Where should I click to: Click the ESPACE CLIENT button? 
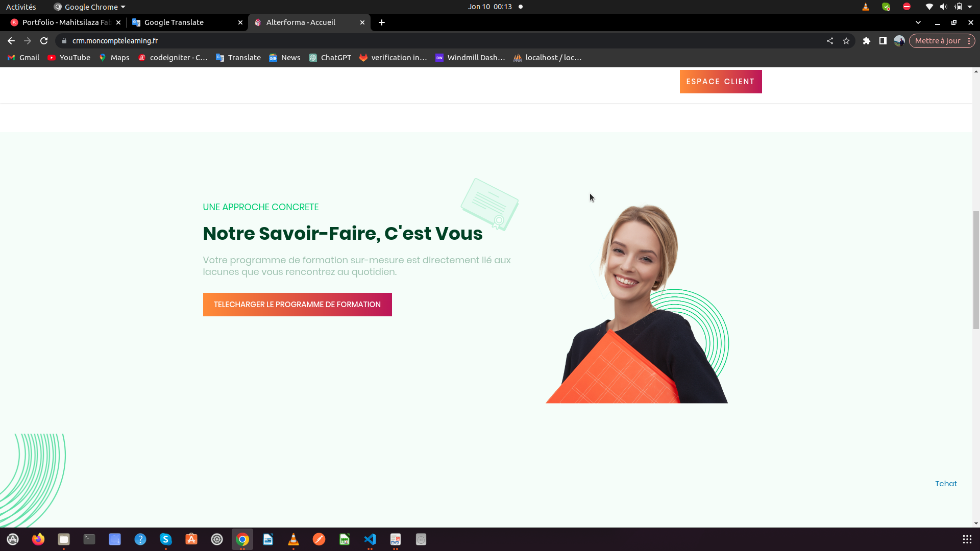(x=721, y=82)
